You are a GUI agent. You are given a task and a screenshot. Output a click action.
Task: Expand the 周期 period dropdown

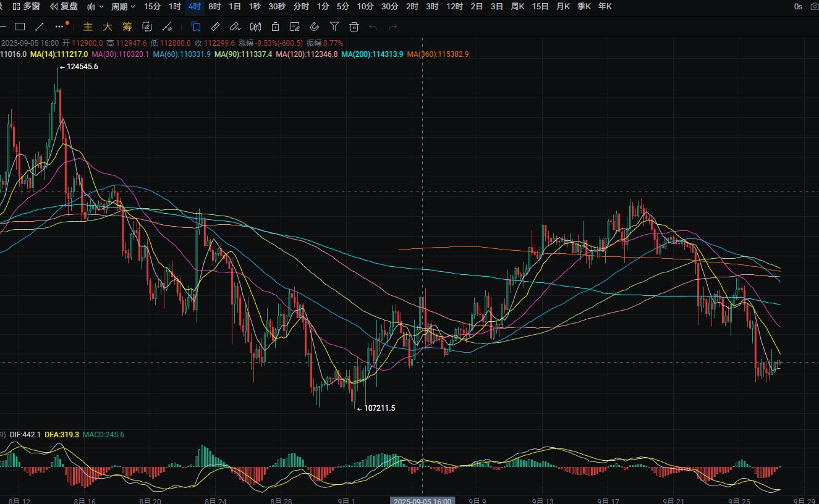123,7
